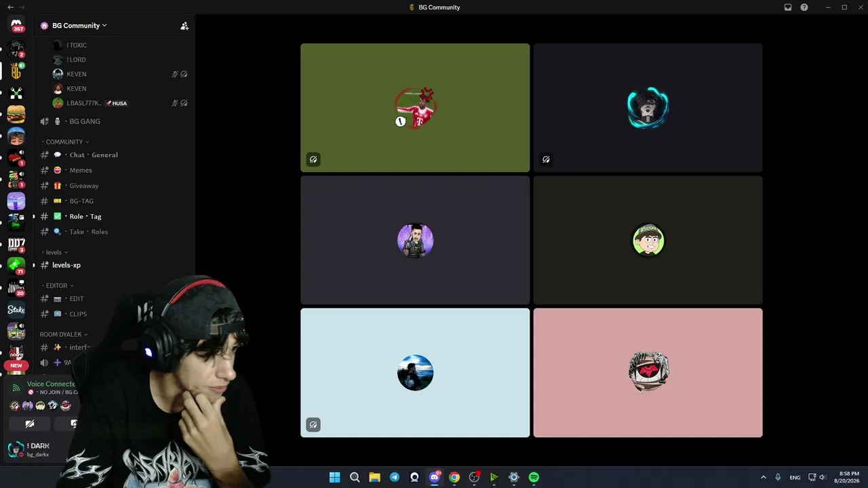Click the ! DARK user avatar

point(15,449)
